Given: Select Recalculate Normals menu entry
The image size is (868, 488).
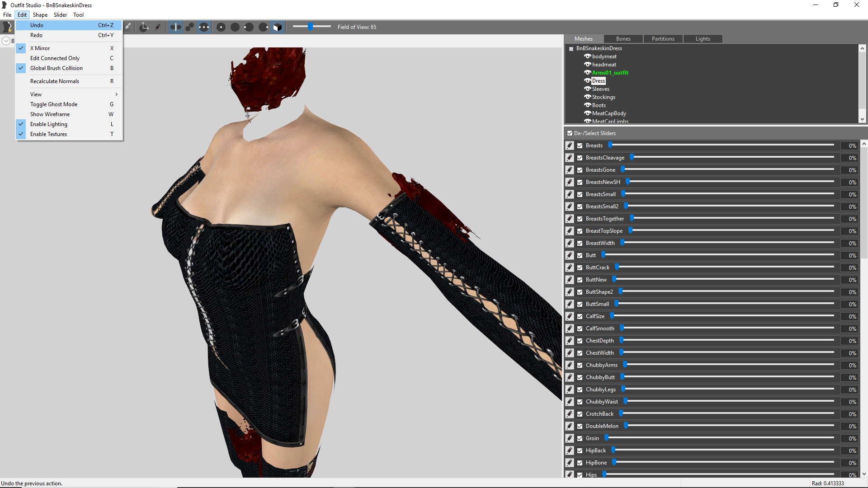Looking at the screenshot, I should (x=69, y=81).
